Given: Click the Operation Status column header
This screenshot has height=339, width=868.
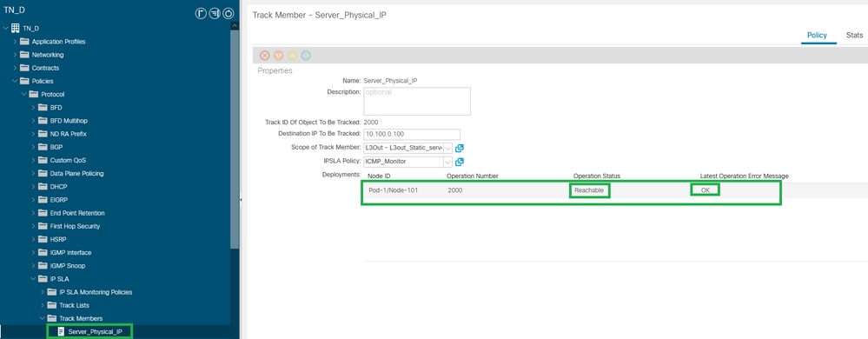Looking at the screenshot, I should click(597, 176).
